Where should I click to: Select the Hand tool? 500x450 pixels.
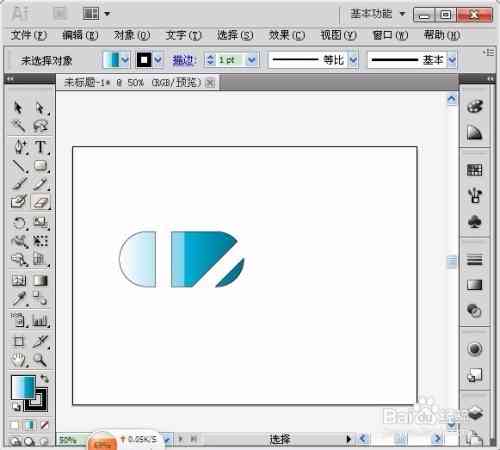(x=18, y=360)
